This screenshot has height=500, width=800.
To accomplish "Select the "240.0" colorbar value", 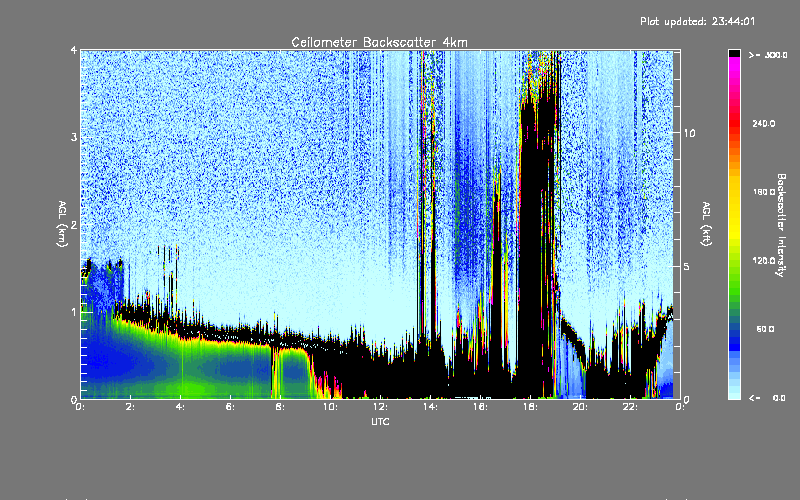I will (x=764, y=123).
